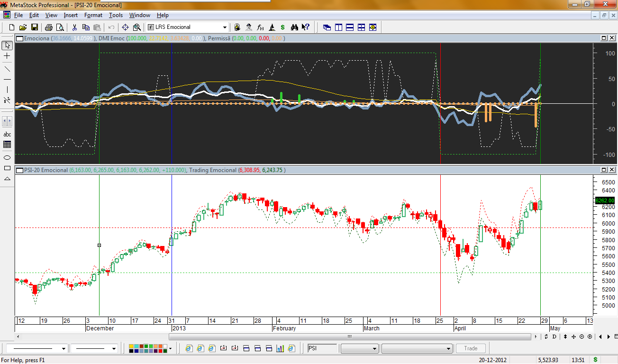The width and height of the screenshot is (618, 364).
Task: Click into the PSI symbol field
Action: pos(322,348)
